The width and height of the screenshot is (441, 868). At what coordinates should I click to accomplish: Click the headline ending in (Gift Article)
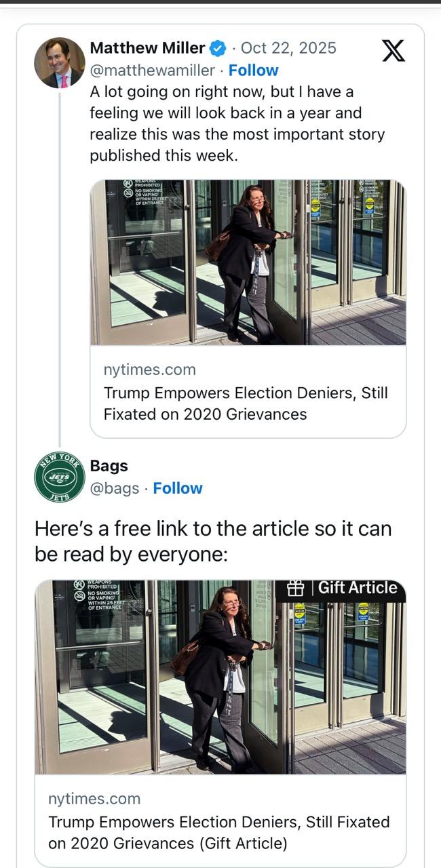pos(218,833)
